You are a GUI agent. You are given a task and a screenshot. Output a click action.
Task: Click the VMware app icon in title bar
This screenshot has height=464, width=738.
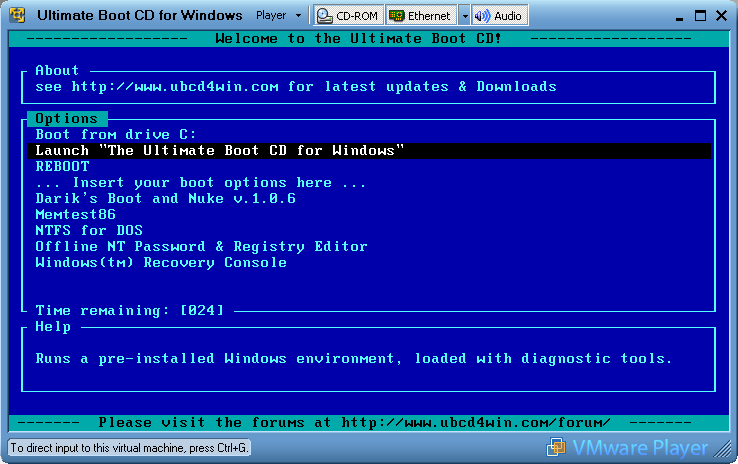[17, 15]
